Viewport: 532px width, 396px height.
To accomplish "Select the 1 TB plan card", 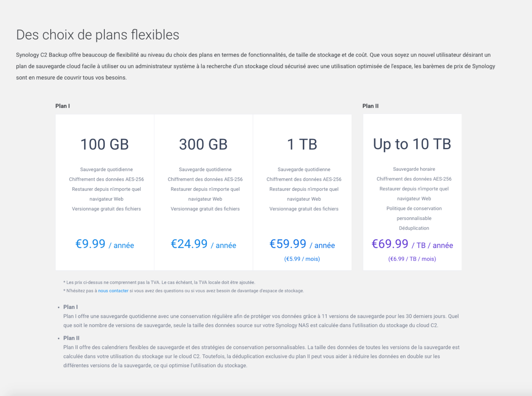I will 302,192.
